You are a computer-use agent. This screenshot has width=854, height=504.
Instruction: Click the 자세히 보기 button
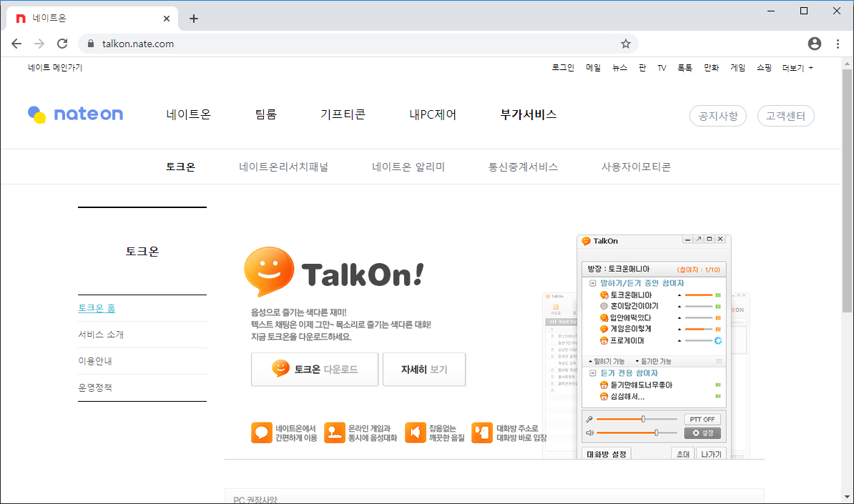423,369
